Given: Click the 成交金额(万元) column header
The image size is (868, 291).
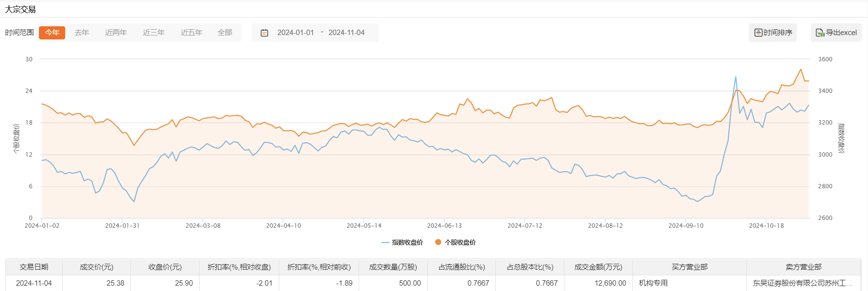Looking at the screenshot, I should (598, 267).
